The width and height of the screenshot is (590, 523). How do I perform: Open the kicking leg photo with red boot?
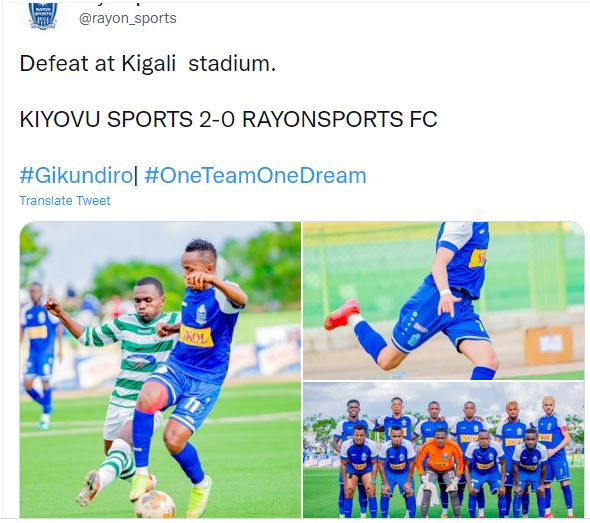(x=444, y=300)
